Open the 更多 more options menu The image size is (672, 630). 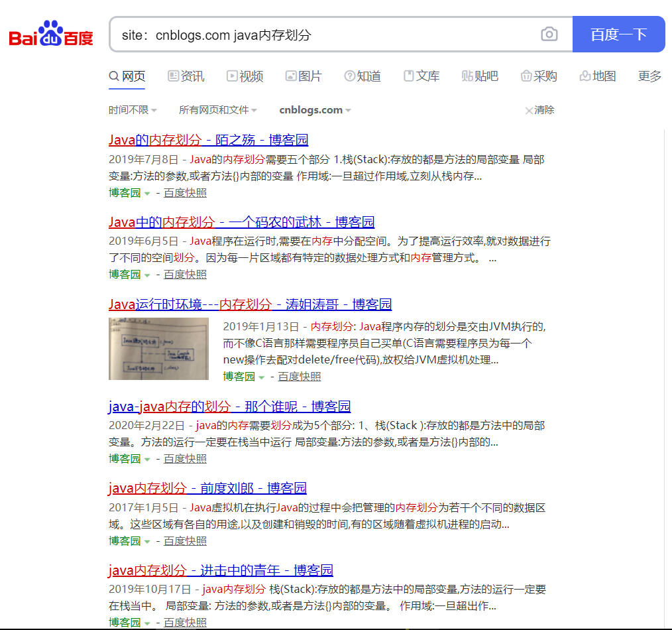[647, 76]
